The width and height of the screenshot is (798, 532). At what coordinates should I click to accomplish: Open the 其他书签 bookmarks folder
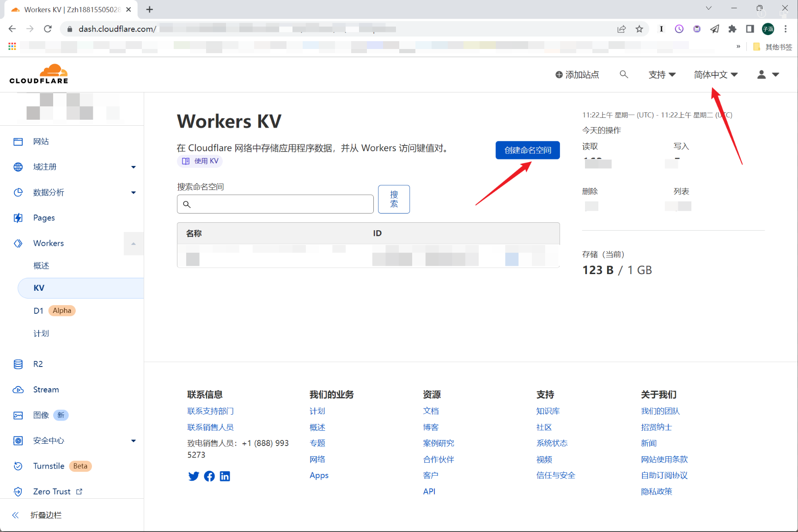click(773, 47)
